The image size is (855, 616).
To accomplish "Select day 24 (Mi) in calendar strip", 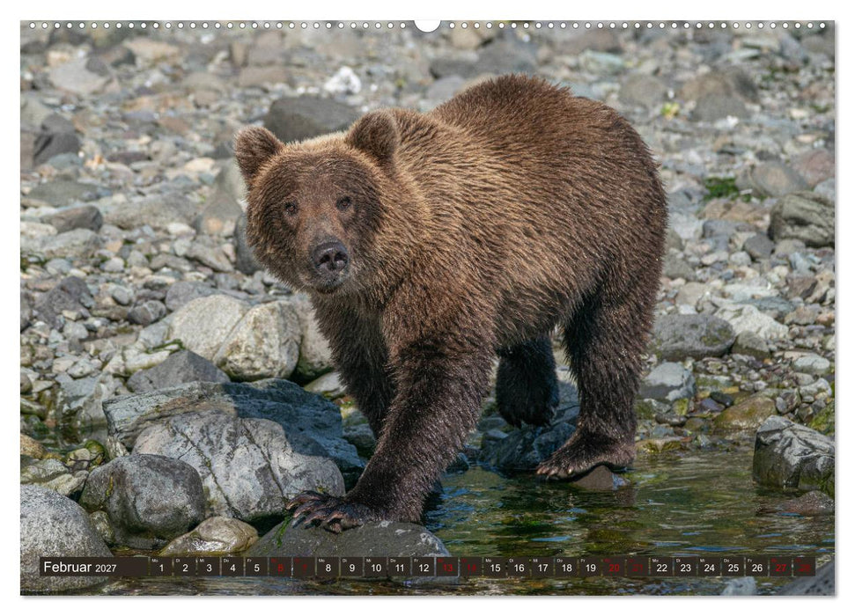I will [710, 567].
